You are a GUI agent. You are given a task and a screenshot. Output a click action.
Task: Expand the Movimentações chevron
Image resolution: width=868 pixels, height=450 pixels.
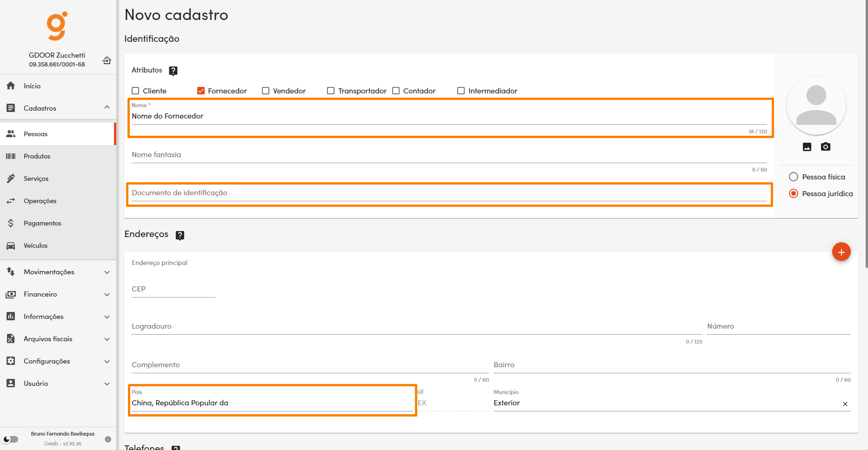pos(107,272)
